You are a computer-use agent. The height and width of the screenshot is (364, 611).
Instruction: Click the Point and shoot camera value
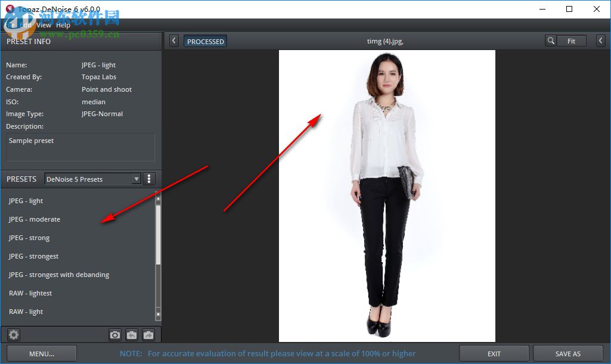[107, 89]
